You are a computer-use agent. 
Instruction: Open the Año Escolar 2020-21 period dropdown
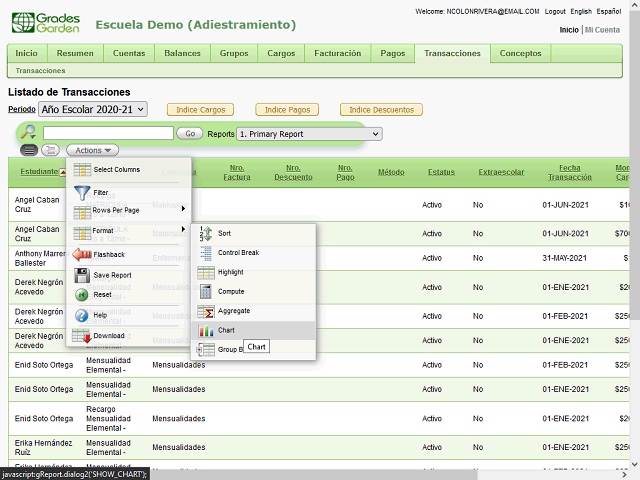click(93, 109)
